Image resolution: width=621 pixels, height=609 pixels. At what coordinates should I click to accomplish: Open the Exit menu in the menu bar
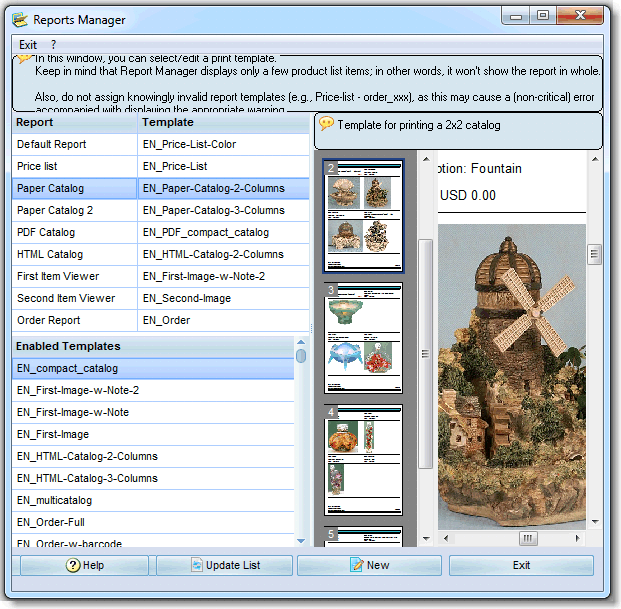28,45
